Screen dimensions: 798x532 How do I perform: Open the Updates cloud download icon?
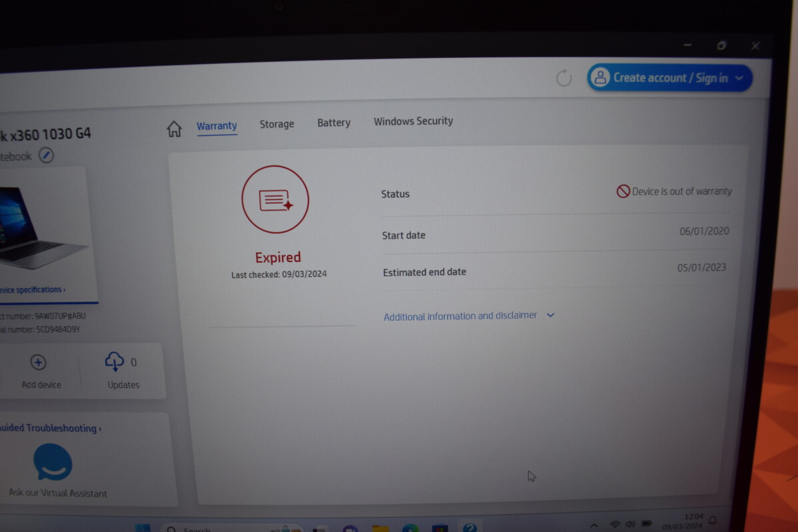(x=114, y=361)
